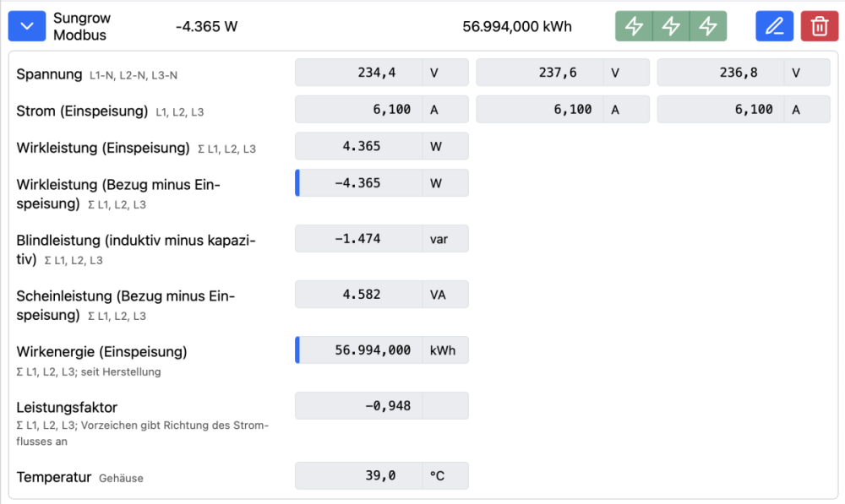Click the Temperatur Gehäuse label
The width and height of the screenshot is (845, 504).
point(79,477)
